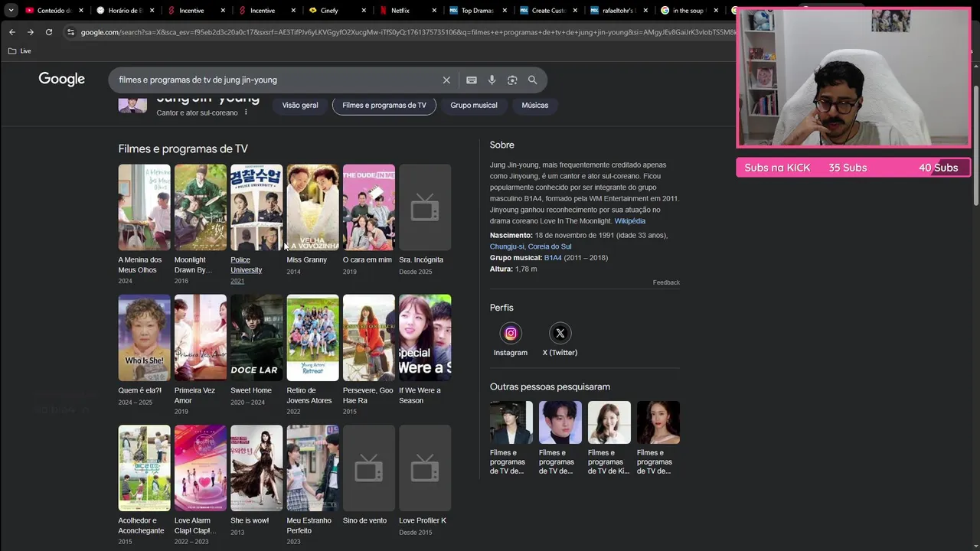Search by image with the Lens icon
The width and height of the screenshot is (980, 551).
coord(512,80)
